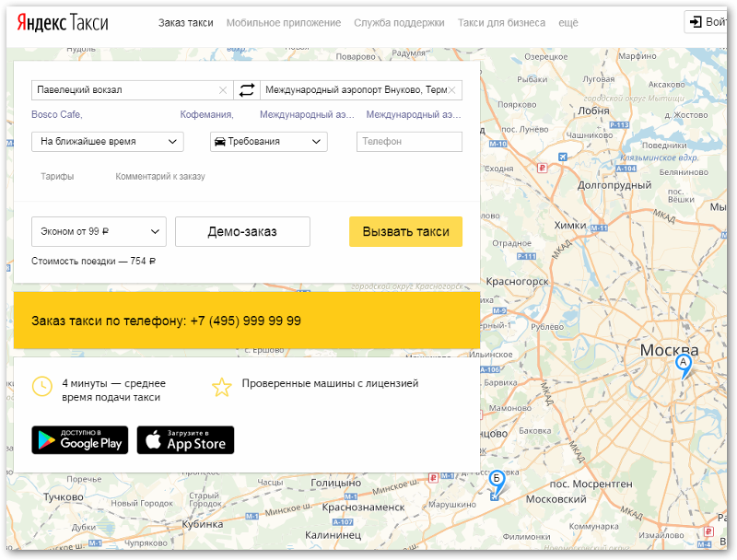
Task: Expand the Требования dropdown
Action: 268,142
